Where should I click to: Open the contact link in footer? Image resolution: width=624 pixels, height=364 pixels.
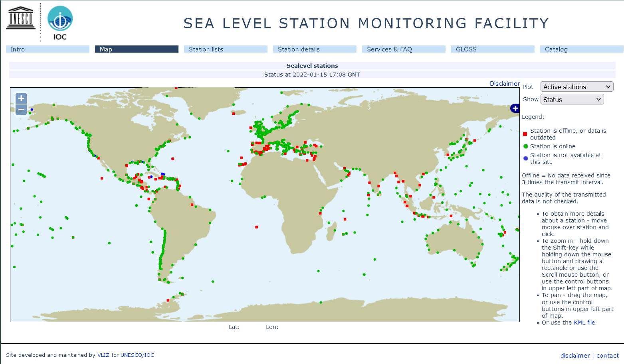click(607, 356)
